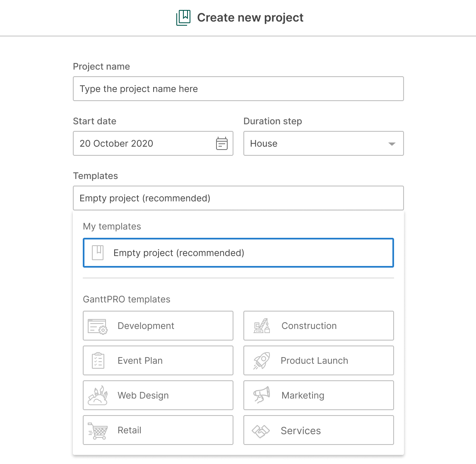
Task: Click the Construction crane icon
Action: tap(262, 326)
